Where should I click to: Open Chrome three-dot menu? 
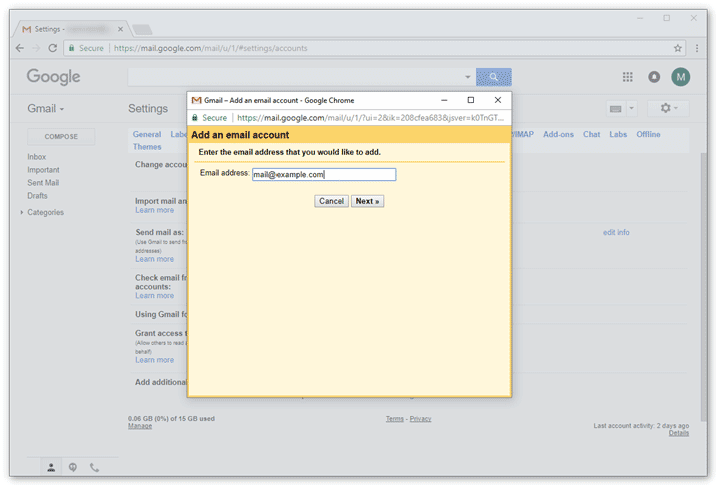[x=695, y=47]
